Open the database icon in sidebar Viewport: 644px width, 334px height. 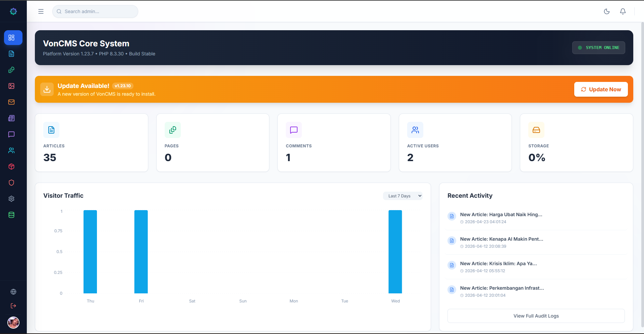[11, 215]
